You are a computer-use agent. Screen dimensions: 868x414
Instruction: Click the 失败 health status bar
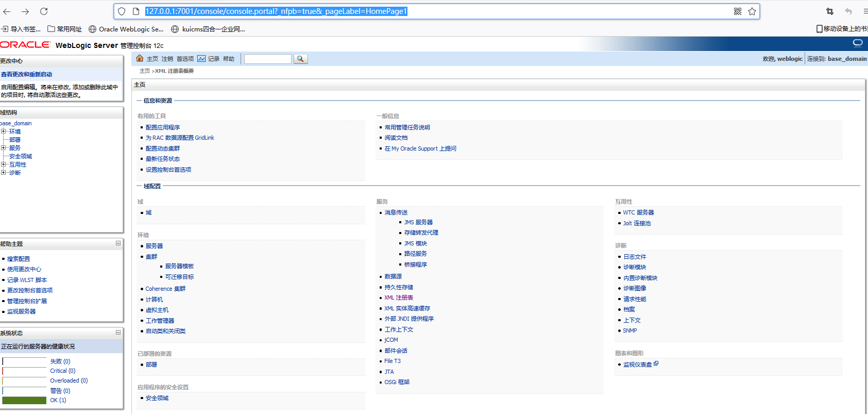pyautogui.click(x=24, y=361)
